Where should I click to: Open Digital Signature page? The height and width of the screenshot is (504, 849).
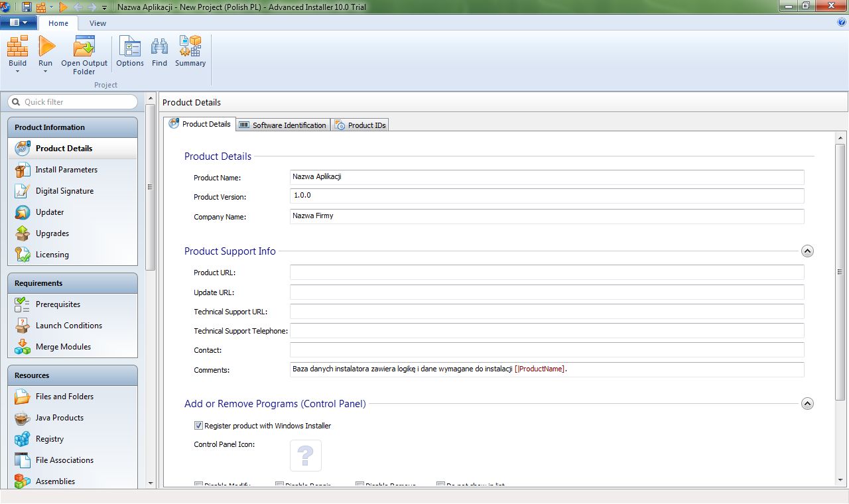[x=73, y=191]
